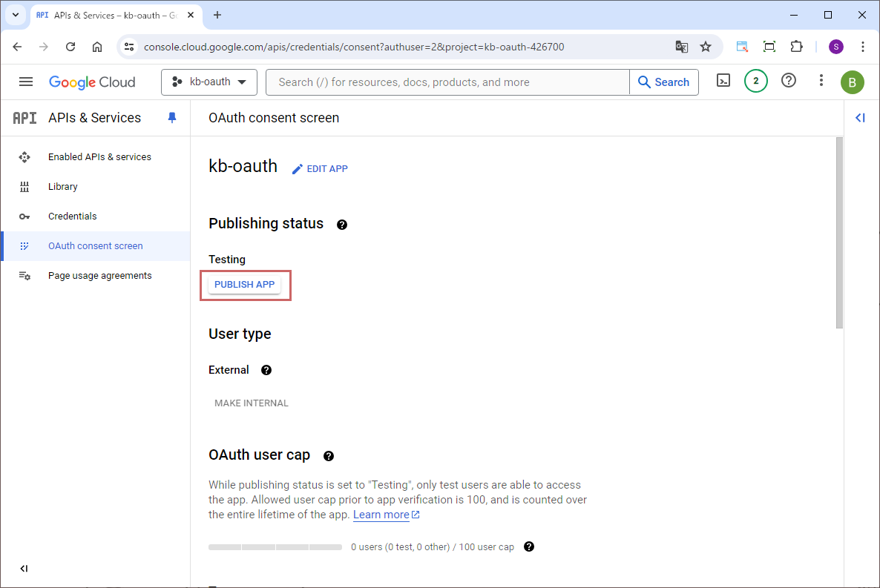The height and width of the screenshot is (588, 880).
Task: Open Enabled APIs & services page
Action: [99, 157]
